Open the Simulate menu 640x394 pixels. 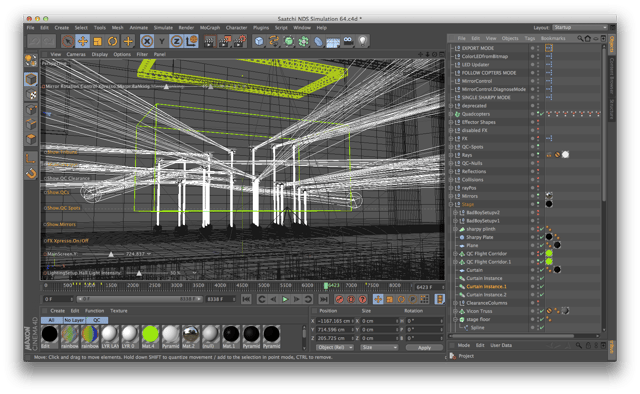(x=163, y=28)
